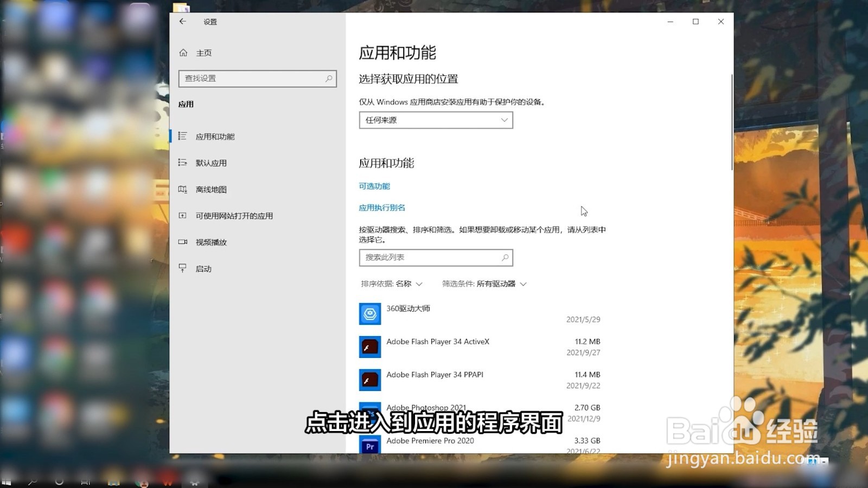The height and width of the screenshot is (488, 868).
Task: Close the Settings window
Action: tap(721, 22)
